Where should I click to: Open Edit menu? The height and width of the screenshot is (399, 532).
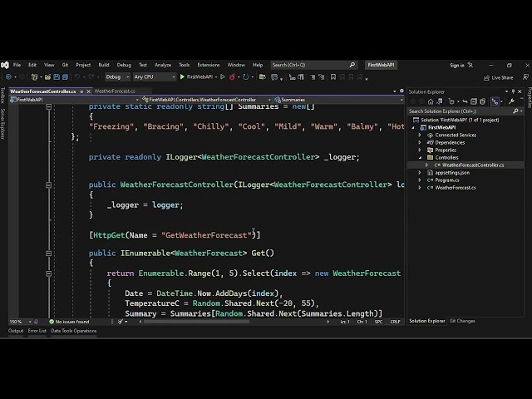32,65
